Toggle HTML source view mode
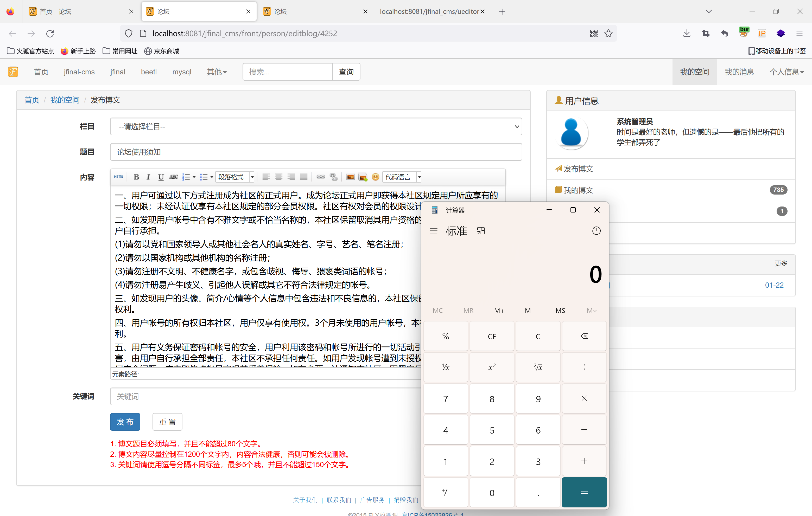The height and width of the screenshot is (516, 812). [118, 177]
